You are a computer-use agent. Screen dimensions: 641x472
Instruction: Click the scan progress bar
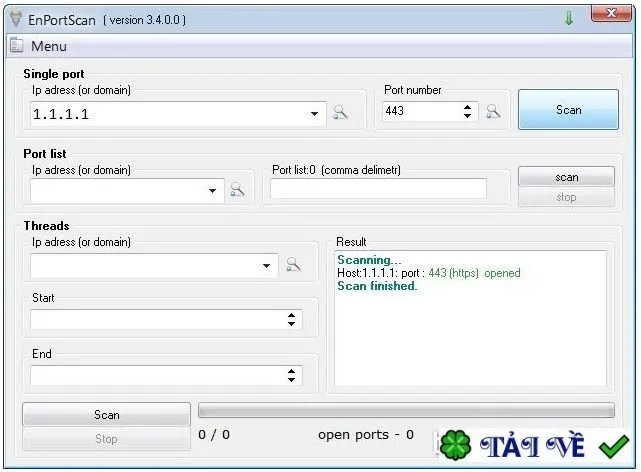[406, 410]
